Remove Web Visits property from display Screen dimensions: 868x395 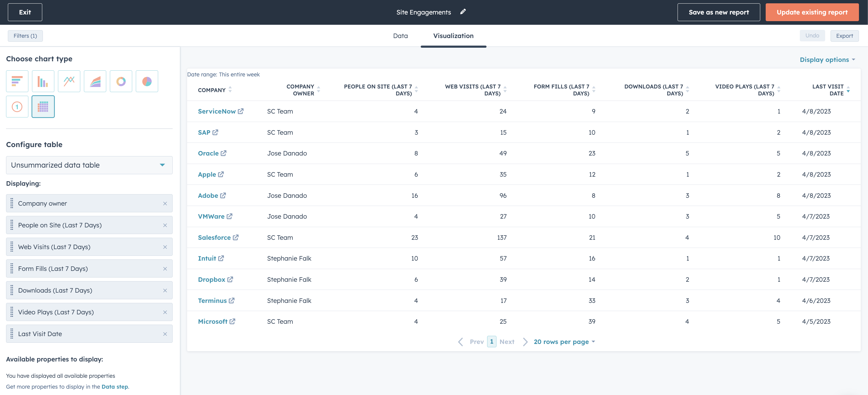(165, 247)
